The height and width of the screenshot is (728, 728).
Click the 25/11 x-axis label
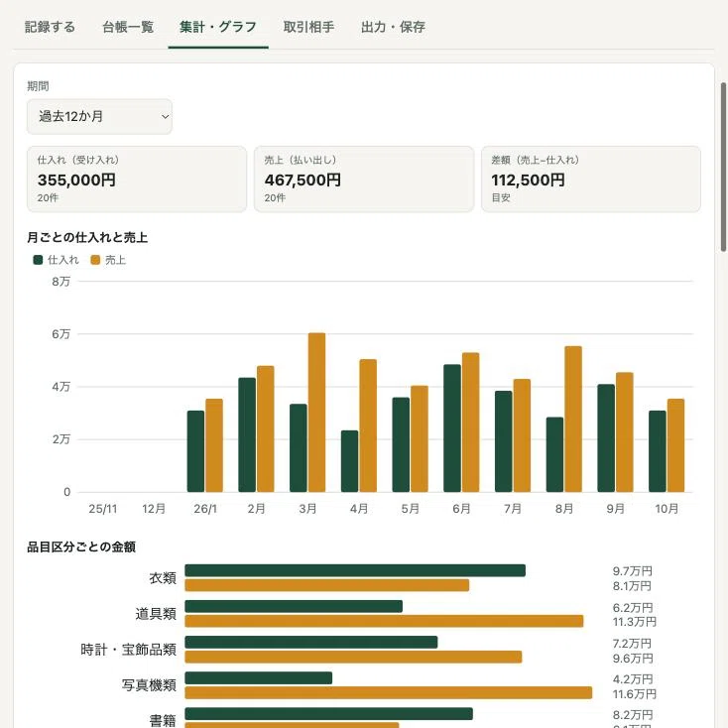pos(102,509)
